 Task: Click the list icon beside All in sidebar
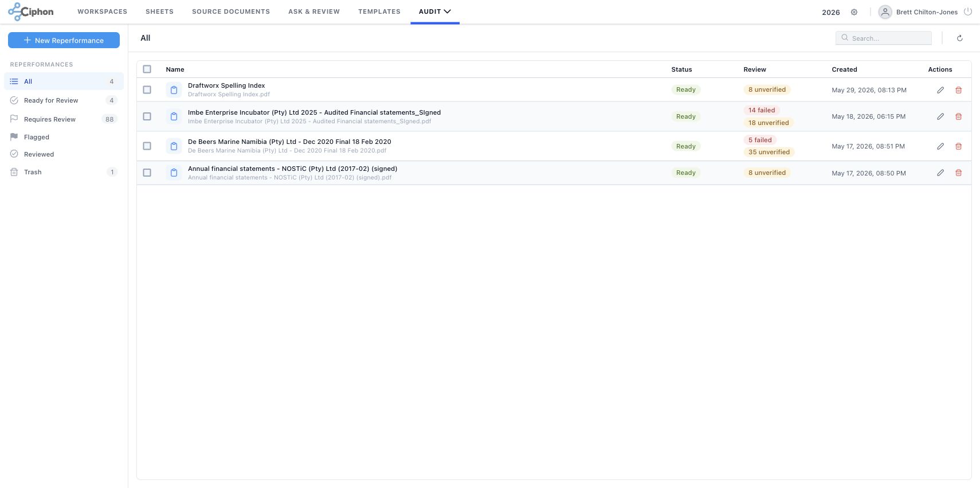(x=14, y=81)
